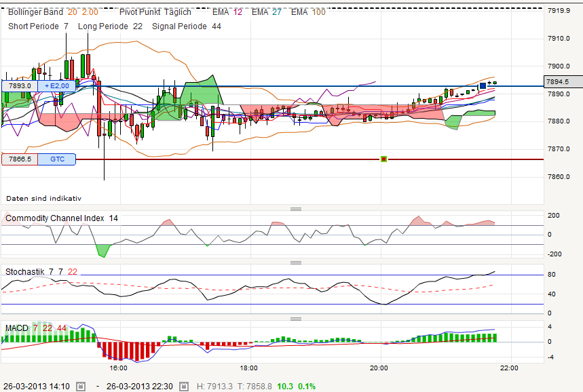The image size is (583, 392).
Task: Grab the divider handle above the MACD panel
Action: 296,319
